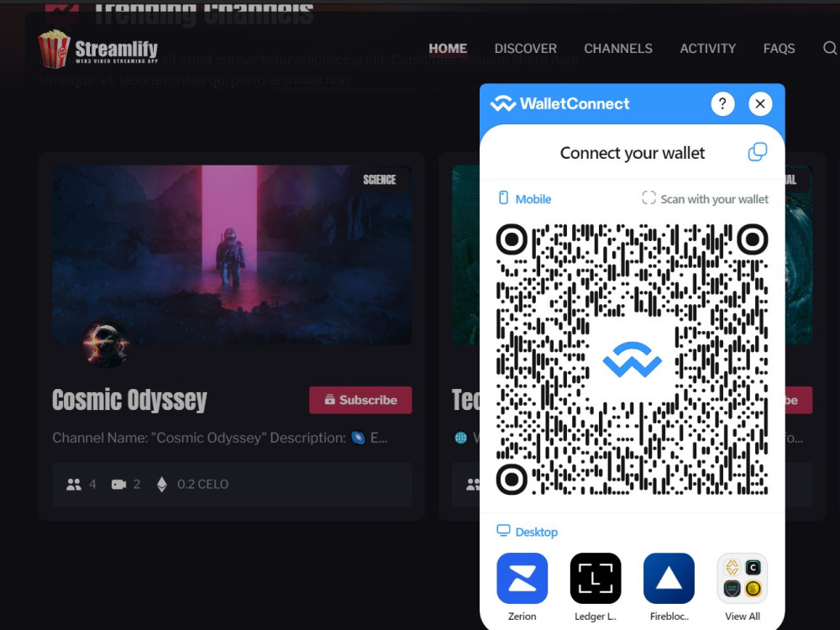Close the WalletConnect modal

point(760,103)
